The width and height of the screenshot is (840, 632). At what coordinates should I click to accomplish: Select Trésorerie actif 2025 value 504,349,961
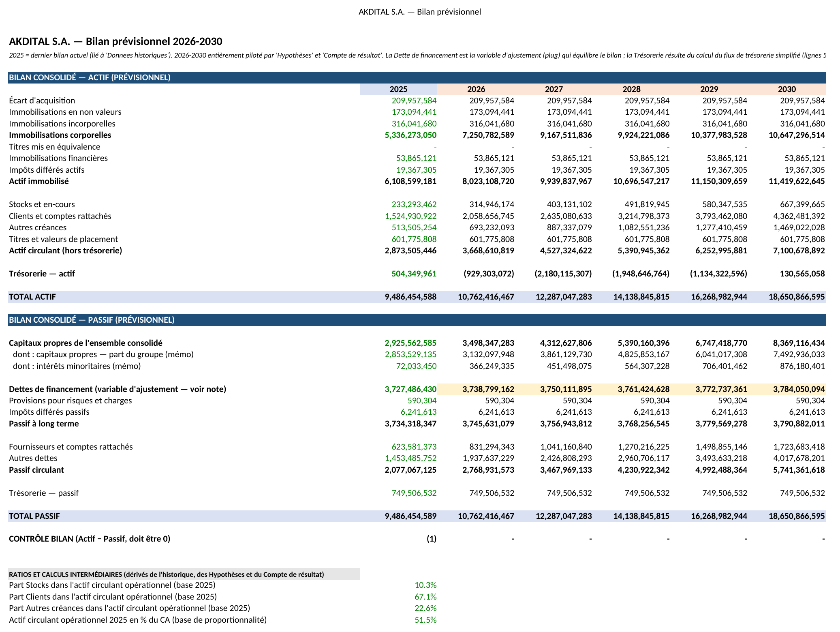click(x=414, y=274)
